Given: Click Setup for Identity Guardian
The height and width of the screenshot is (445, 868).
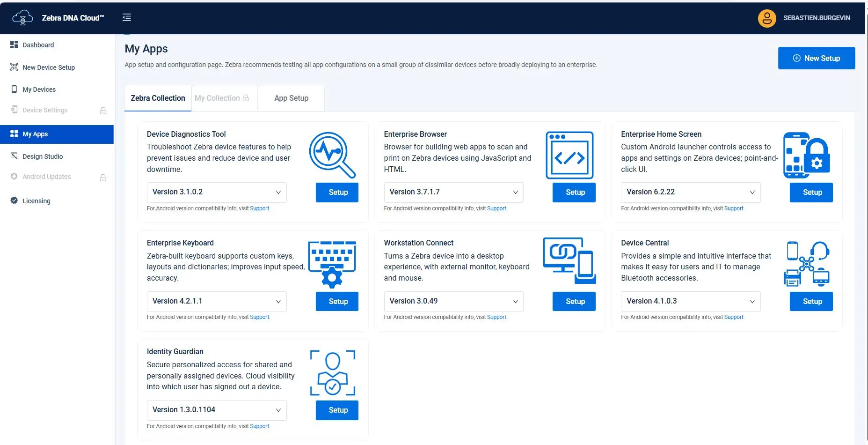Looking at the screenshot, I should click(x=337, y=410).
